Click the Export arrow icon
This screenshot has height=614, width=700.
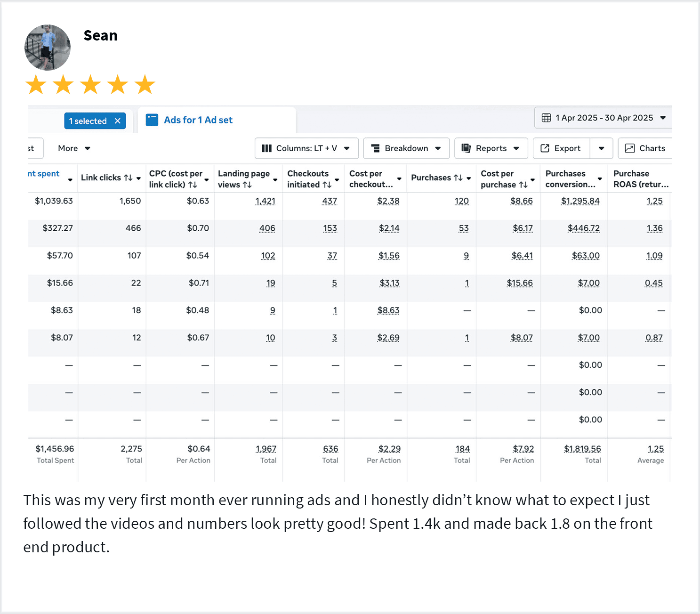pyautogui.click(x=545, y=148)
